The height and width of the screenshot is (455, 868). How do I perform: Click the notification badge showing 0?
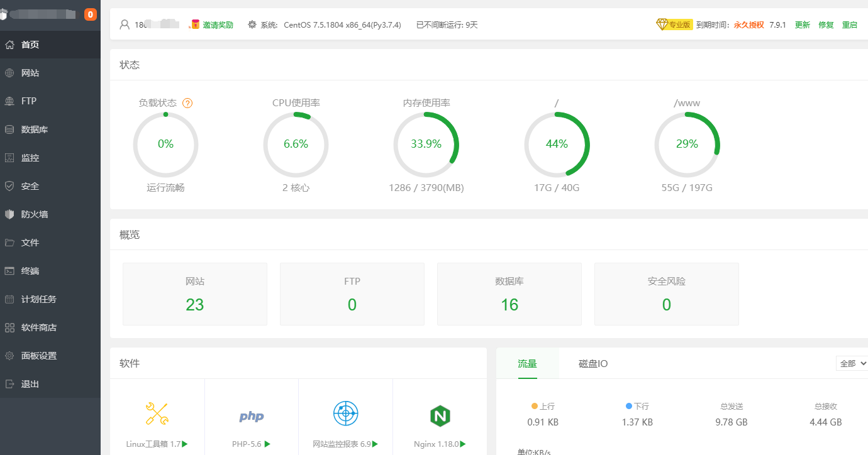[x=90, y=14]
